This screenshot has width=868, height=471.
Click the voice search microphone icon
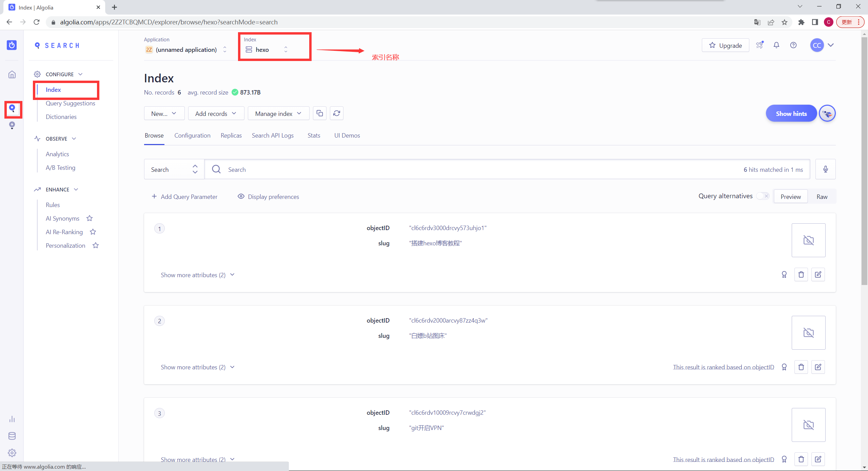tap(825, 169)
